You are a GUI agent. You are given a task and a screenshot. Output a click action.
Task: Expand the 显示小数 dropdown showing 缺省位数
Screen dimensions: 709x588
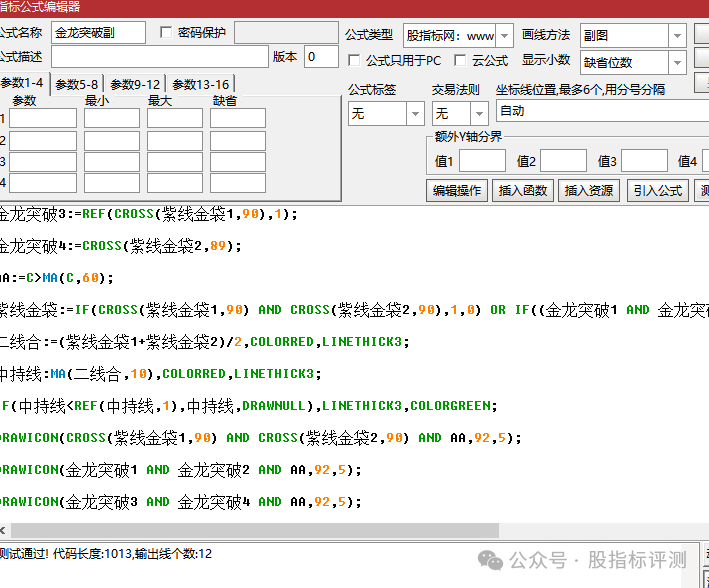[677, 62]
